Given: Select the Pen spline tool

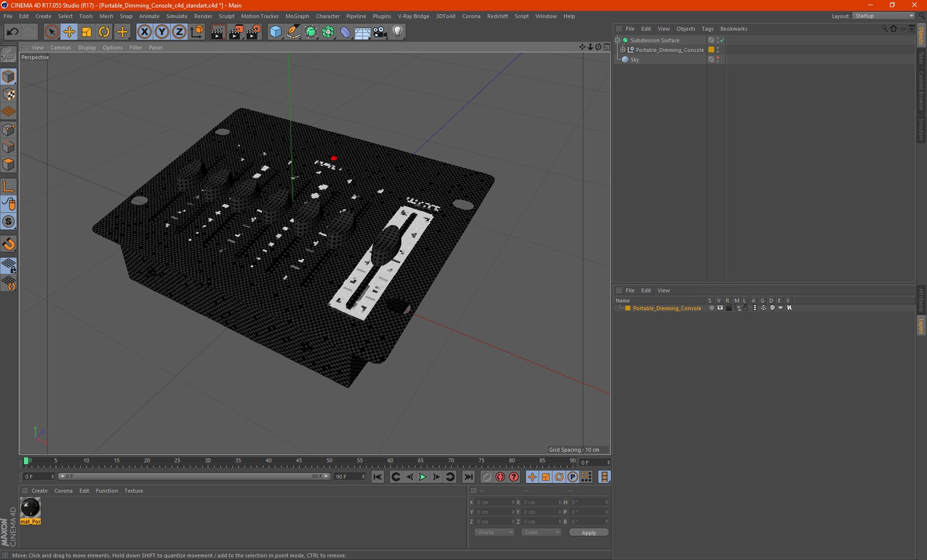Looking at the screenshot, I should click(x=293, y=32).
